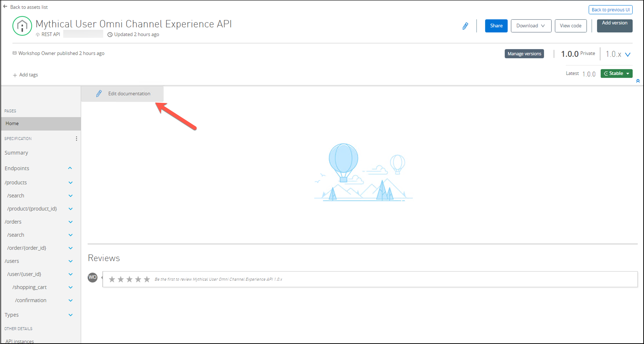Click the pencil icon in Edit documentation
Image resolution: width=644 pixels, height=344 pixels.
(99, 94)
